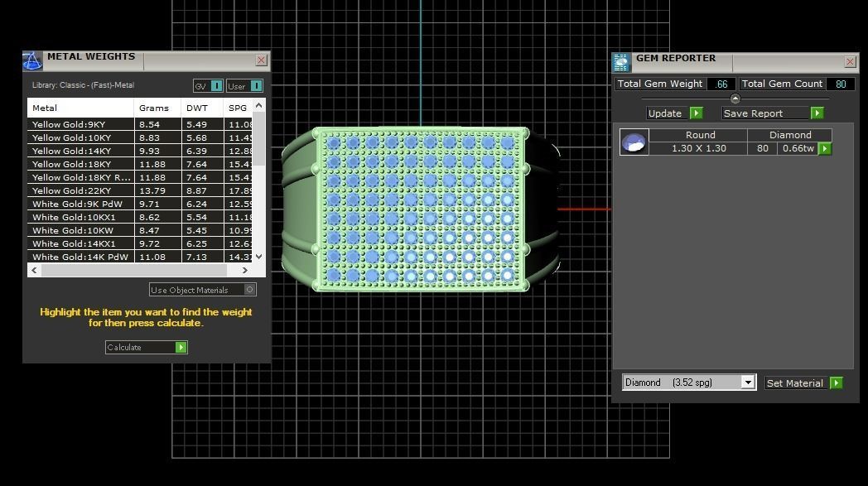Click the SPG column header
Viewport: 868px width, 486px height.
(238, 108)
